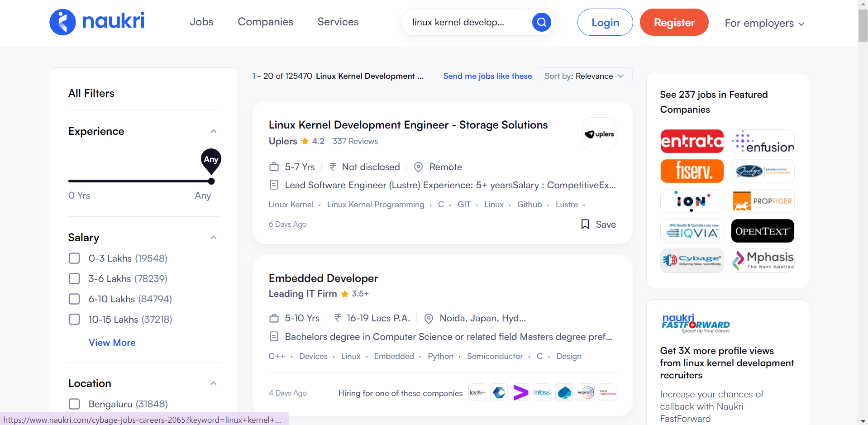Expand the For employers menu

[x=764, y=23]
